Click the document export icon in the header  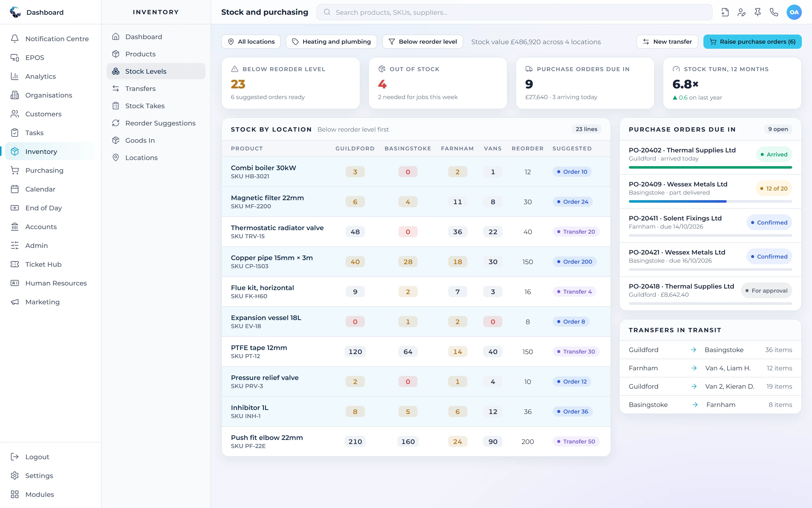point(725,12)
